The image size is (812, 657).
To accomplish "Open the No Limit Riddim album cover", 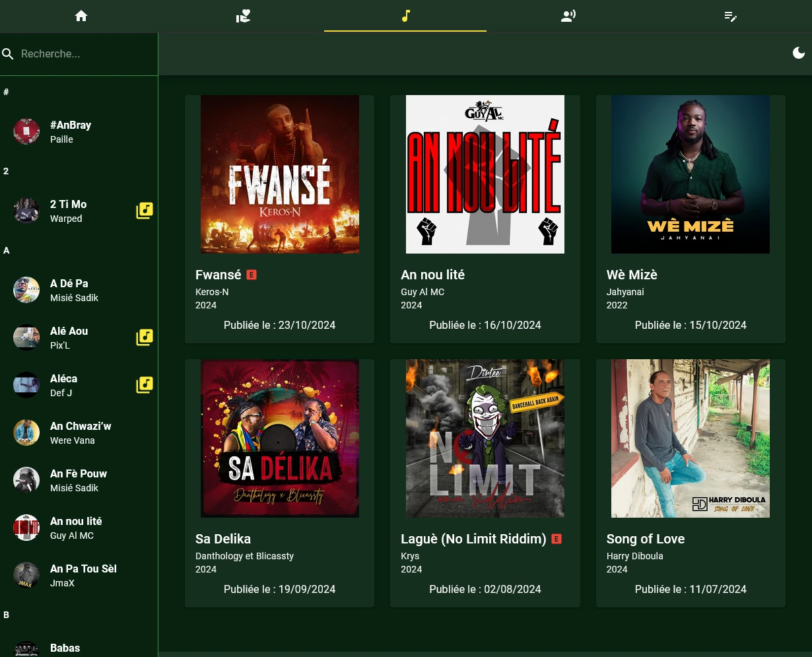I will tap(485, 438).
